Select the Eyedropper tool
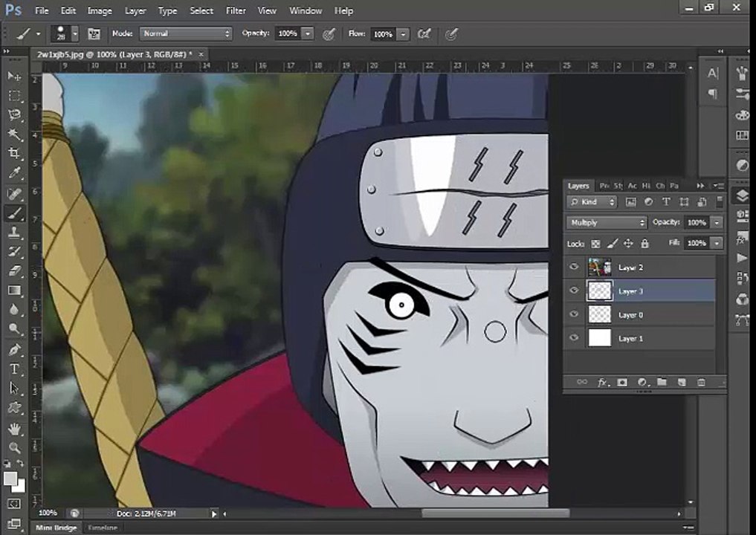Image resolution: width=756 pixels, height=535 pixels. (14, 172)
